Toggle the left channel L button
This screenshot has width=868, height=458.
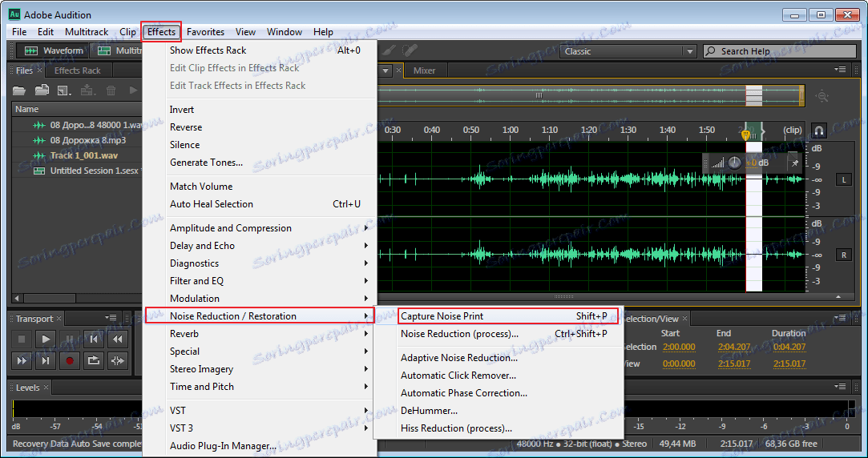point(844,180)
